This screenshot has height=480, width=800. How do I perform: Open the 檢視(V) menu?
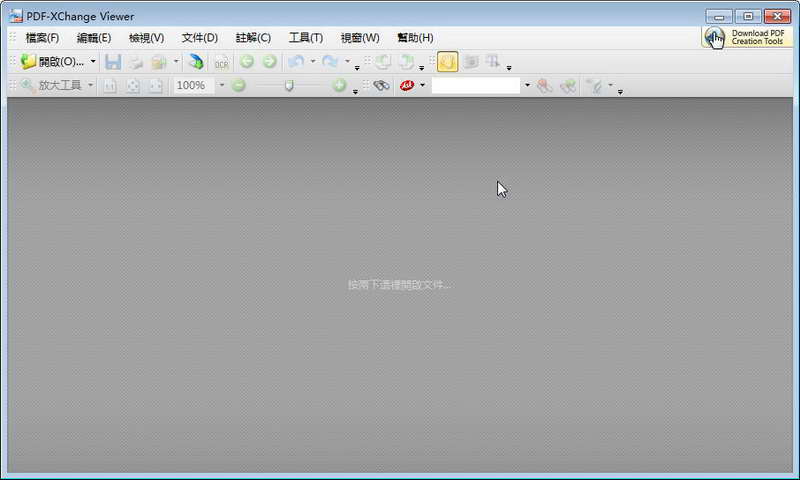tap(146, 38)
